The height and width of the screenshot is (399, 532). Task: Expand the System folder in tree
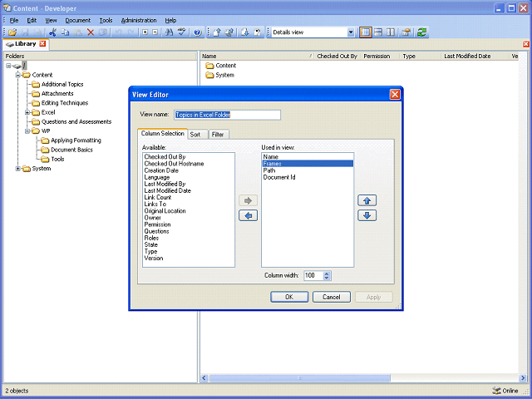tap(18, 168)
